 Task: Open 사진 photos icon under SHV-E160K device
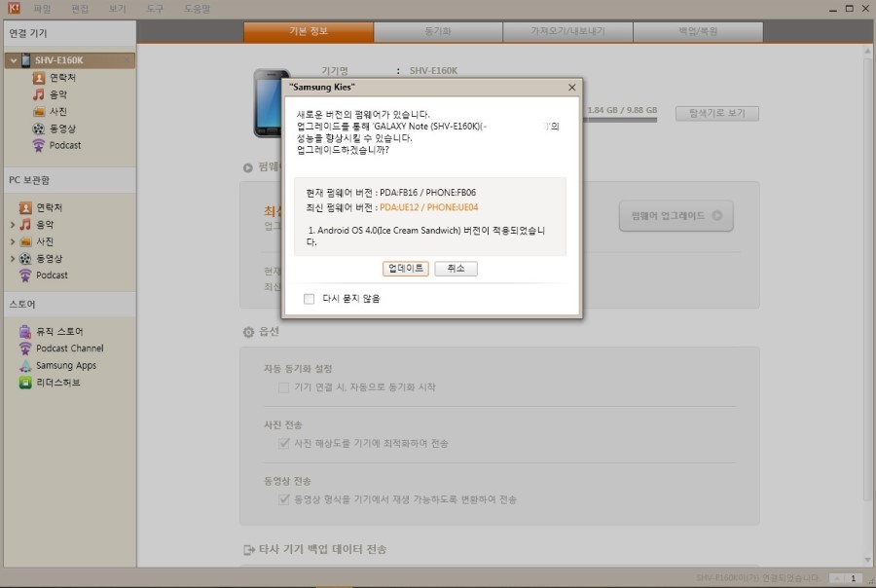click(x=39, y=112)
